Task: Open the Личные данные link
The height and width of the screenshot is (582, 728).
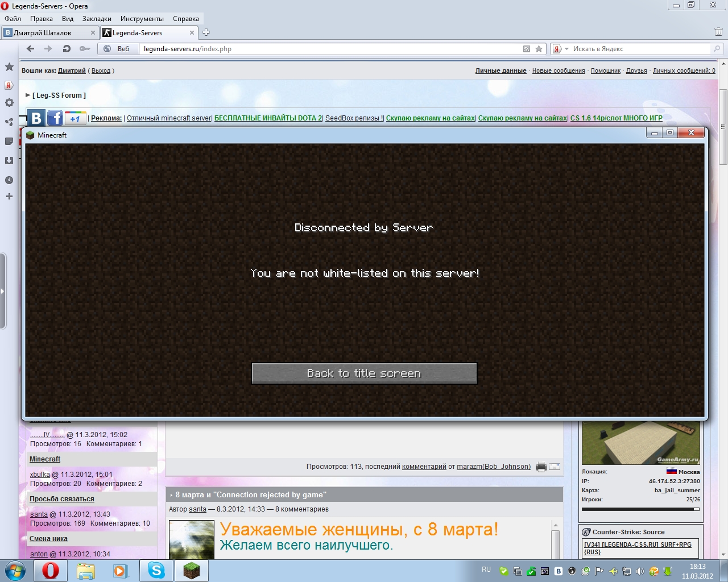Action: [501, 71]
